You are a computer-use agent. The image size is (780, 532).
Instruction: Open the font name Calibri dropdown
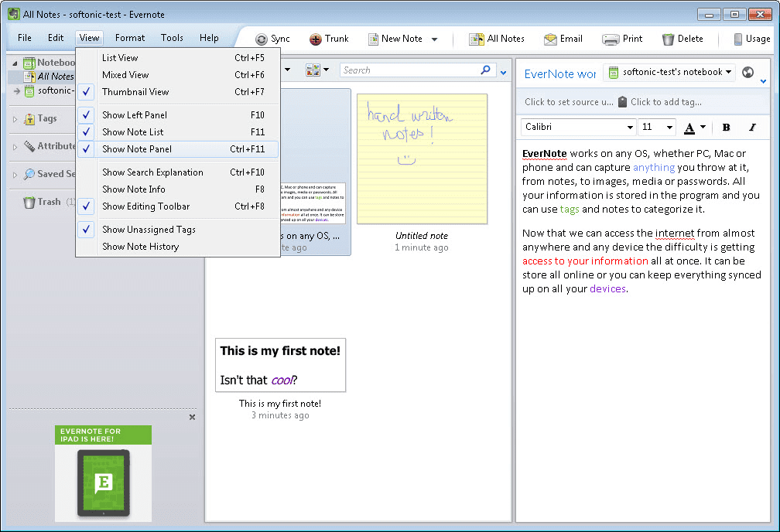pos(630,128)
